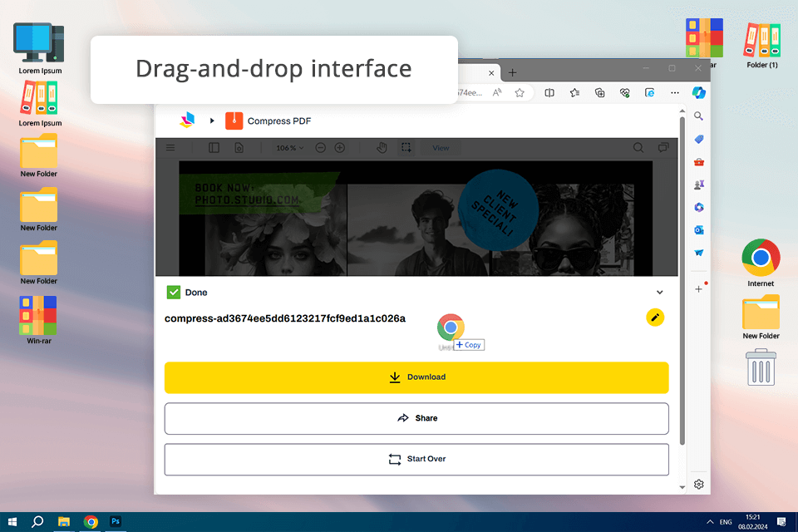Click the PDF viewer search icon
The width and height of the screenshot is (798, 532).
tap(638, 148)
